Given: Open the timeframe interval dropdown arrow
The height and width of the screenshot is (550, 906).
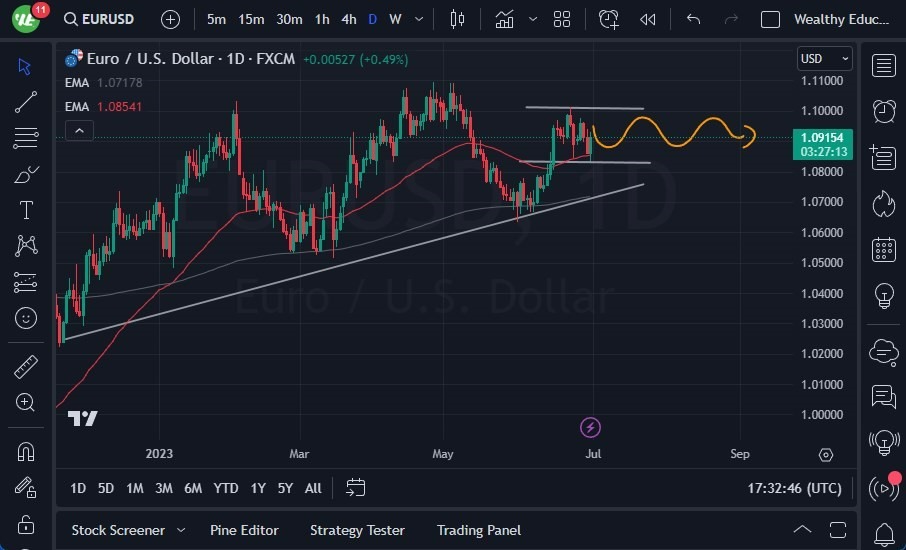Looking at the screenshot, I should point(418,19).
